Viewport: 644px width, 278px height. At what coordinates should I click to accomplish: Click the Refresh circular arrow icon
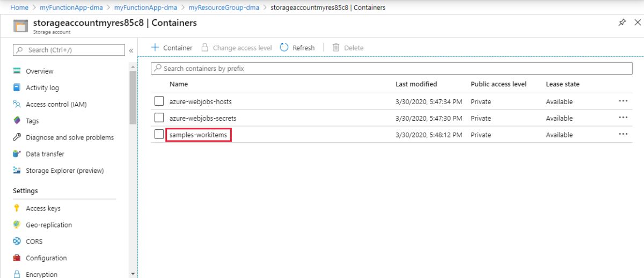(284, 47)
